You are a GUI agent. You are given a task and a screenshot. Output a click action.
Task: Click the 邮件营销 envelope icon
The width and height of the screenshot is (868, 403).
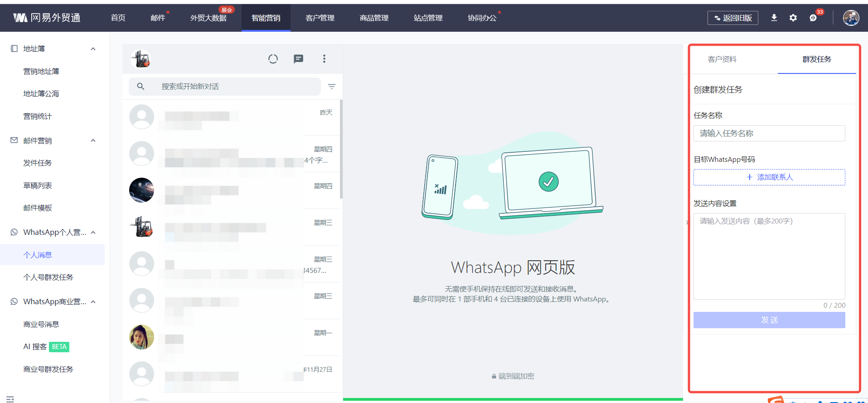tap(14, 141)
